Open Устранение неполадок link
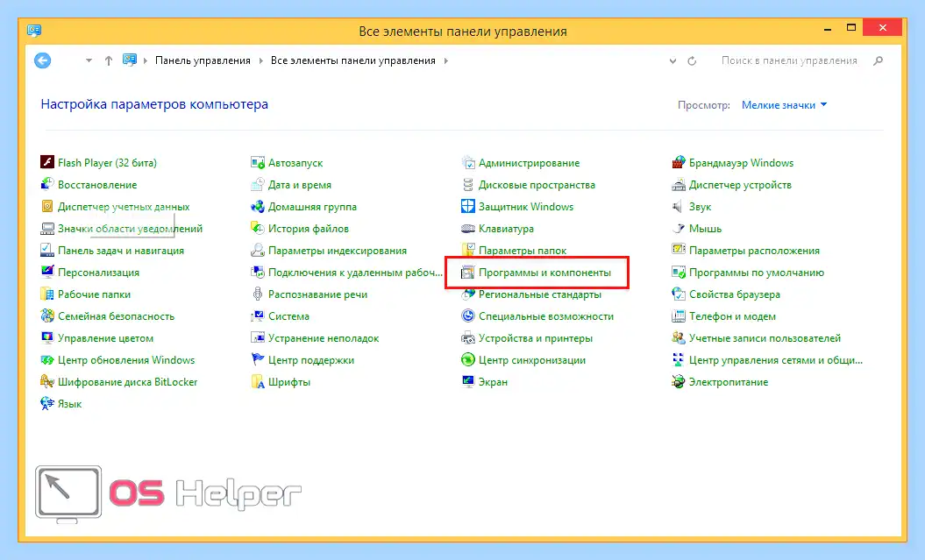925x560 pixels. (x=324, y=337)
